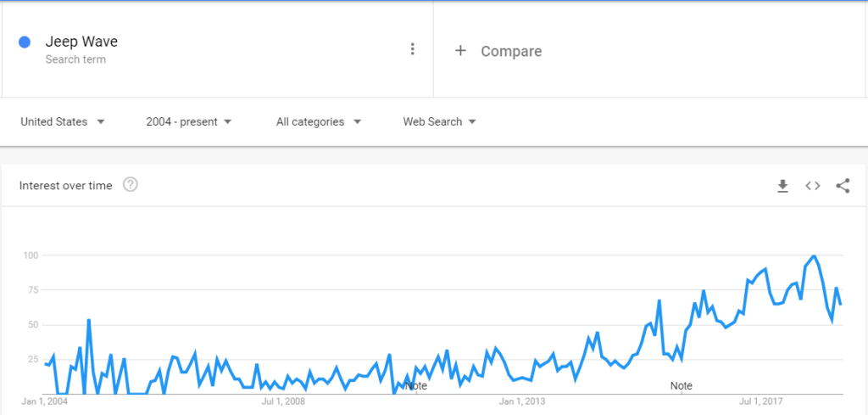Download the interest over time data

pos(782,186)
